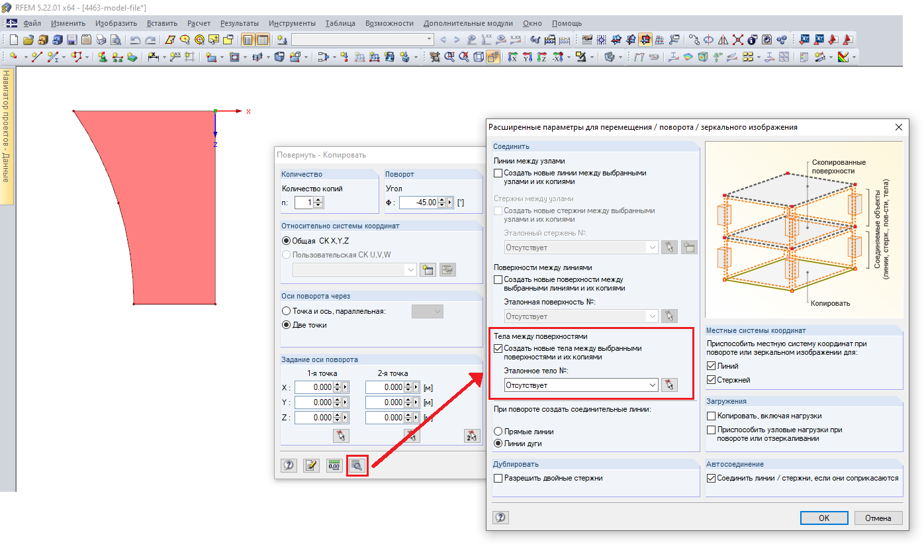Select 'Общая СК X,Y,Z' radio button
This screenshot has width=924, height=560.
(286, 241)
